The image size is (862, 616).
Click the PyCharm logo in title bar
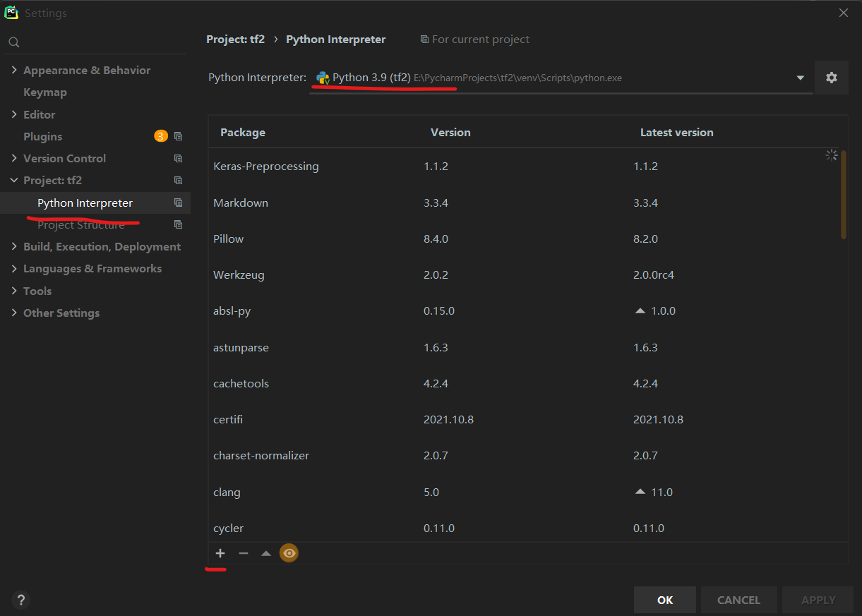pos(11,13)
